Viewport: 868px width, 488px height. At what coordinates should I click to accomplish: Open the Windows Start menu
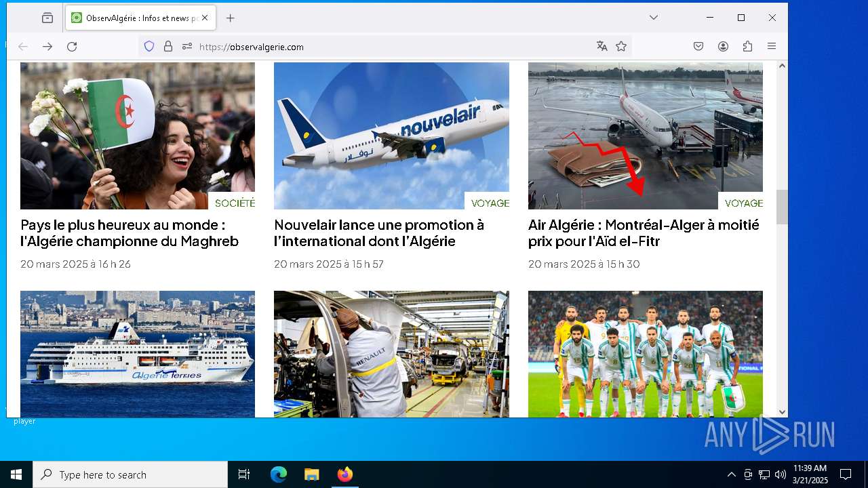pyautogui.click(x=16, y=474)
